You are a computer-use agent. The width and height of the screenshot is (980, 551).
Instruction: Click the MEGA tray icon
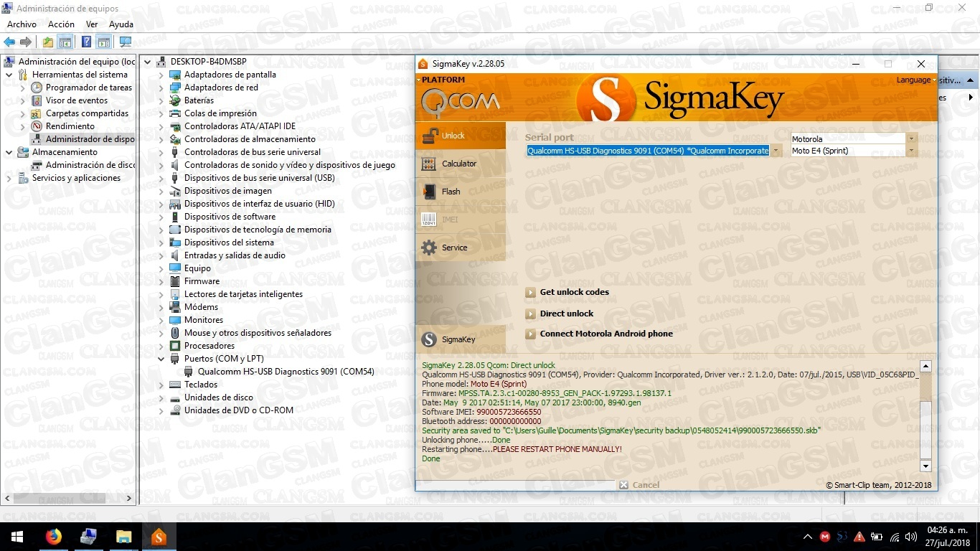825,537
